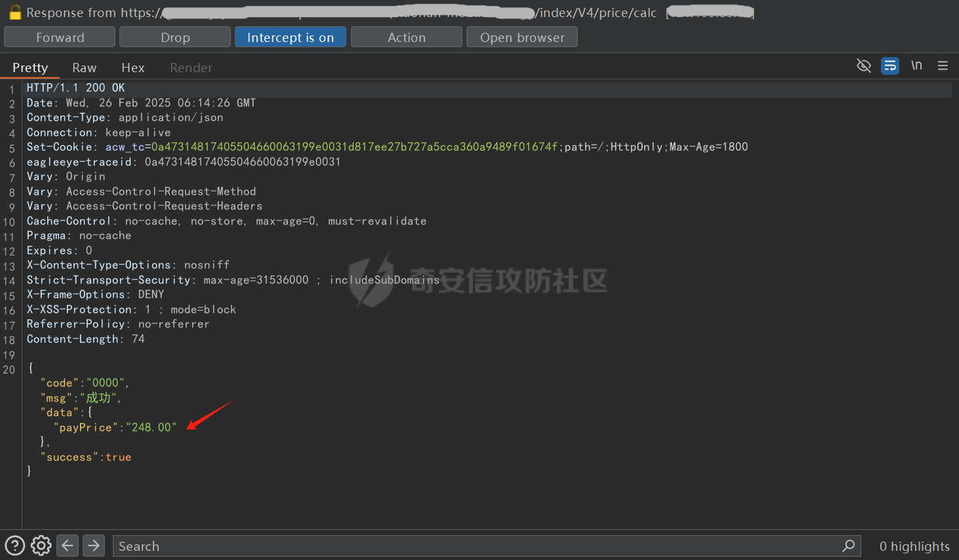Click the magnifier icon in search box
The height and width of the screenshot is (560, 959).
tap(848, 546)
